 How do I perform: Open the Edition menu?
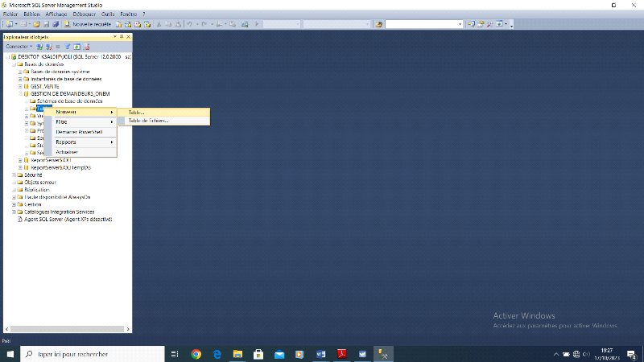coord(31,14)
